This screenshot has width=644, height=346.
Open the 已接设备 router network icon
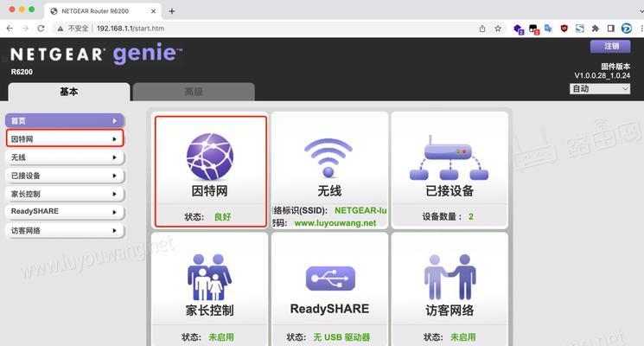click(449, 158)
